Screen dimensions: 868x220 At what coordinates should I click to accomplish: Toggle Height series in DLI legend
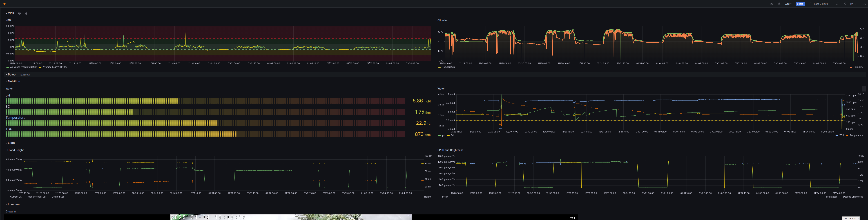[427, 197]
